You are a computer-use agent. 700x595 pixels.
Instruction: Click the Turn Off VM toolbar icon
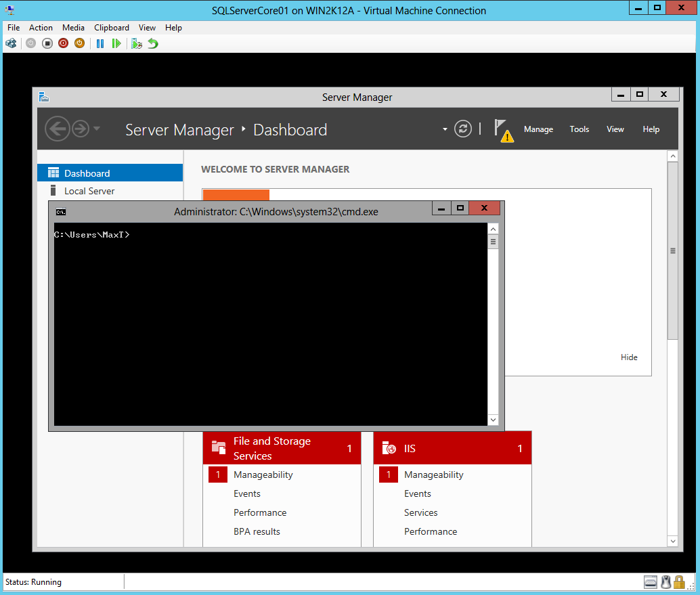(47, 43)
